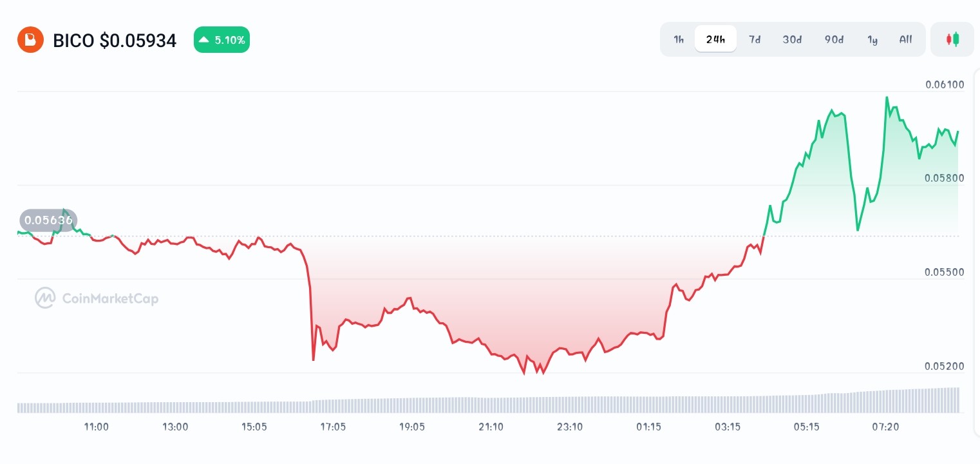The width and height of the screenshot is (980, 464).
Task: Show the All-time chart
Action: tap(905, 39)
